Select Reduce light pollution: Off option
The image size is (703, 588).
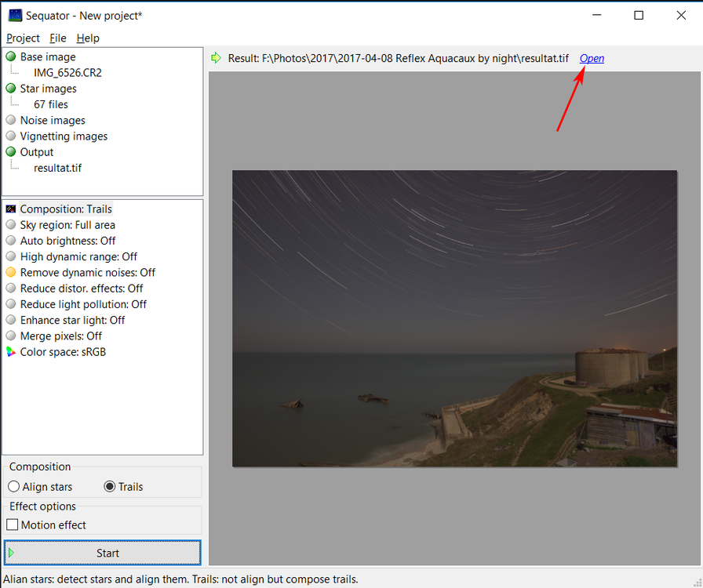(83, 304)
